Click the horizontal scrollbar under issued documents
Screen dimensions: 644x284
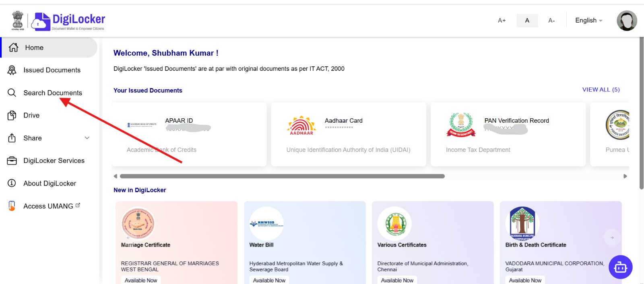coord(282,176)
